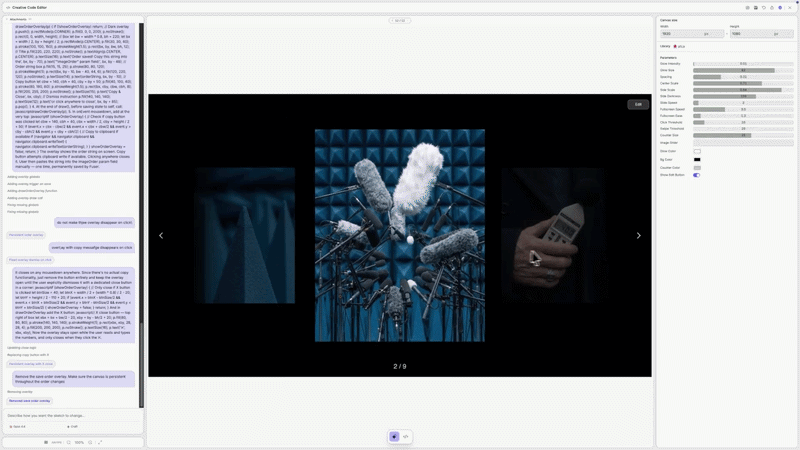Click the next image arrow in canvas
The image size is (800, 450).
pos(638,236)
